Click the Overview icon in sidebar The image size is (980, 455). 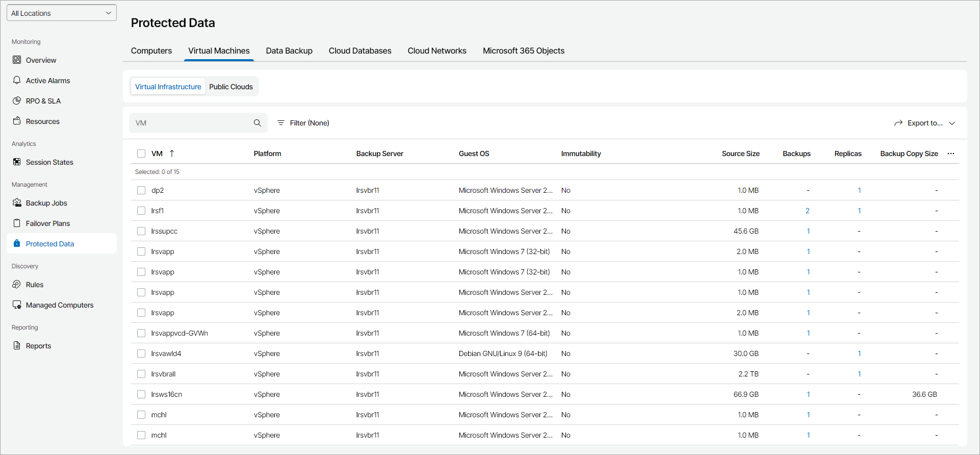[17, 60]
